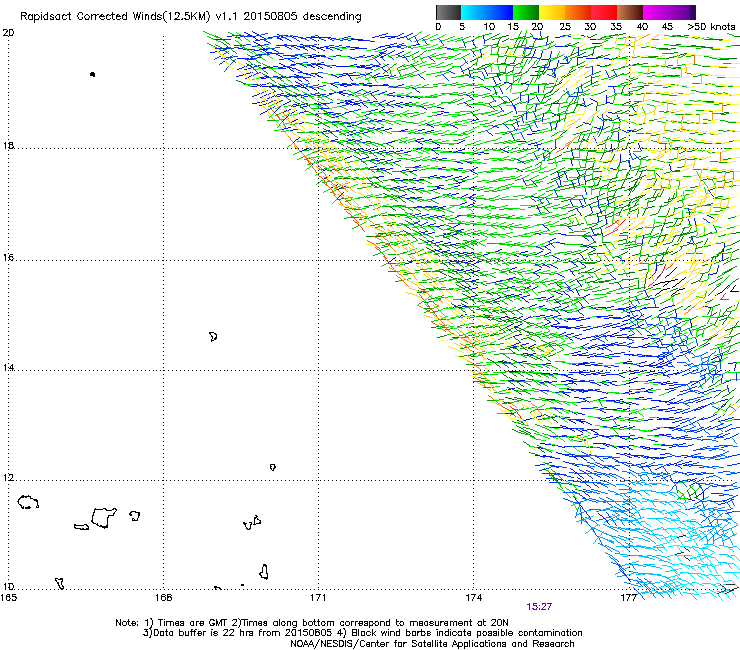740x650 pixels.
Task: Click the orange 25-30 knots legend segment
Action: click(577, 12)
